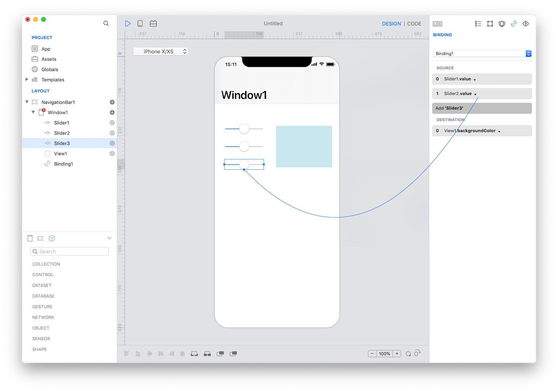Show window objects in library panel
The image size is (558, 392).
pyautogui.click(x=30, y=238)
